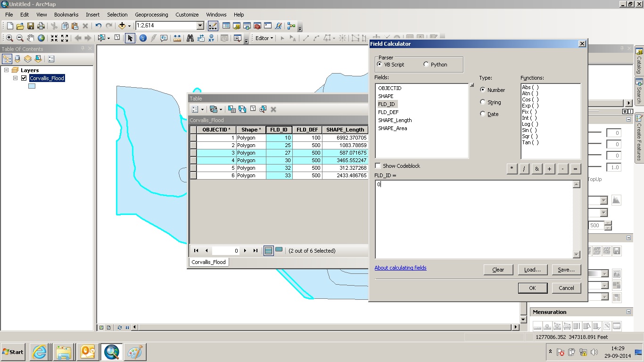Open a map file with the Open icon
Screen dimensions: 644x362
pos(20,26)
